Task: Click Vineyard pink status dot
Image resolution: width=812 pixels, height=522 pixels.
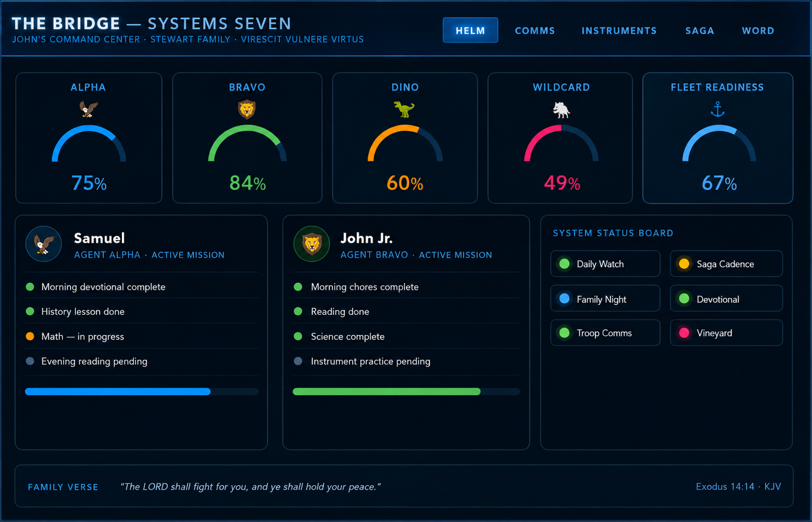Action: coord(684,333)
